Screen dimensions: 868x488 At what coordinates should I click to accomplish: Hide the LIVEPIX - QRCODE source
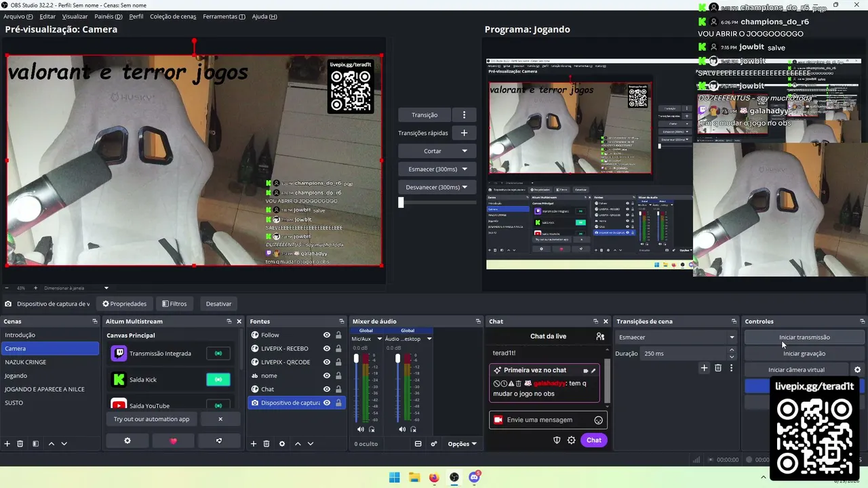327,362
